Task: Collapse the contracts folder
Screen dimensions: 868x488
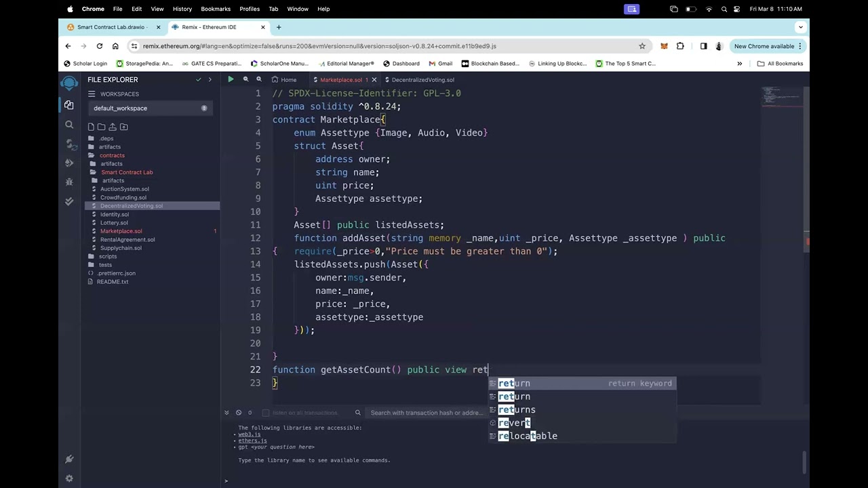Action: click(112, 155)
